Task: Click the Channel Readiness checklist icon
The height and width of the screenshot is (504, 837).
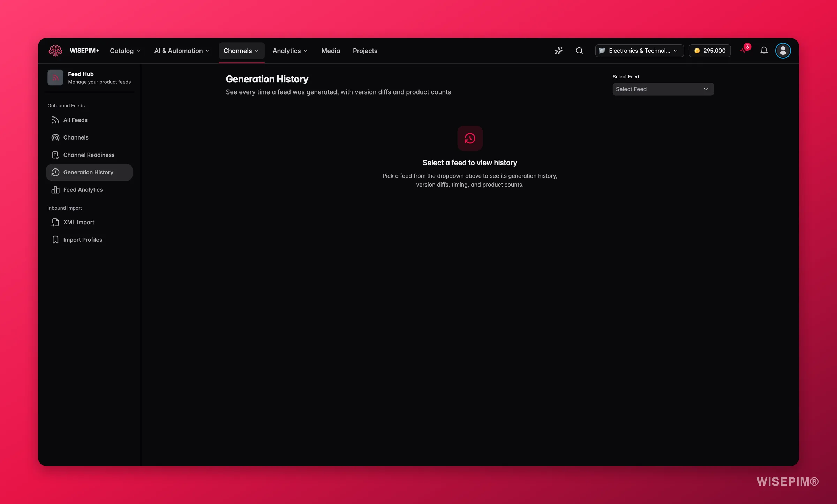Action: (55, 155)
